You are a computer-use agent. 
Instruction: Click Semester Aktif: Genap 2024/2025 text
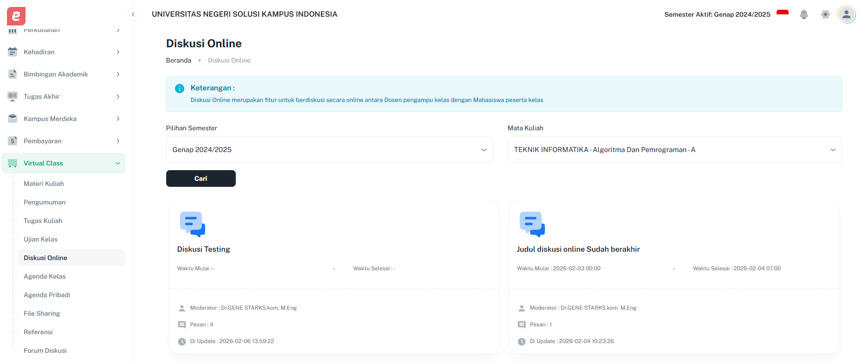point(717,14)
